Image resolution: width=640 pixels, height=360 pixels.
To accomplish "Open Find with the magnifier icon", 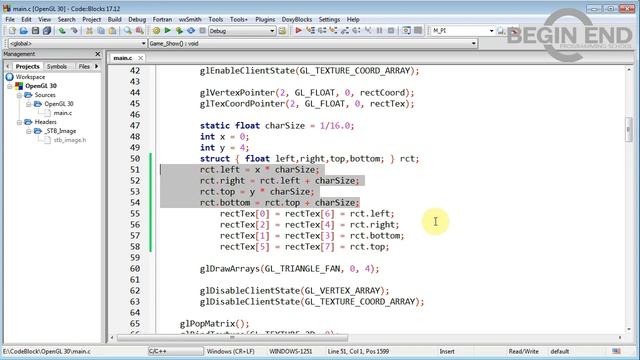I will coord(128,31).
